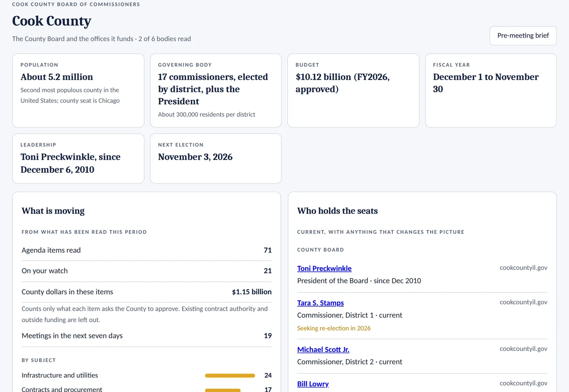This screenshot has height=392, width=569.
Task: Select fiscal year 'December 1 to November 30'
Action: pos(486,83)
